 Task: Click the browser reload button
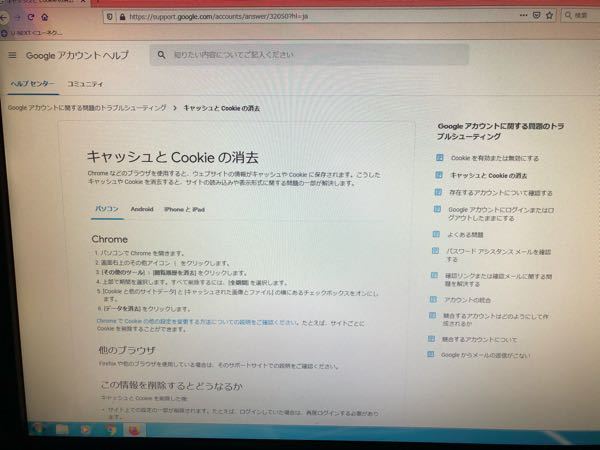tap(28, 18)
